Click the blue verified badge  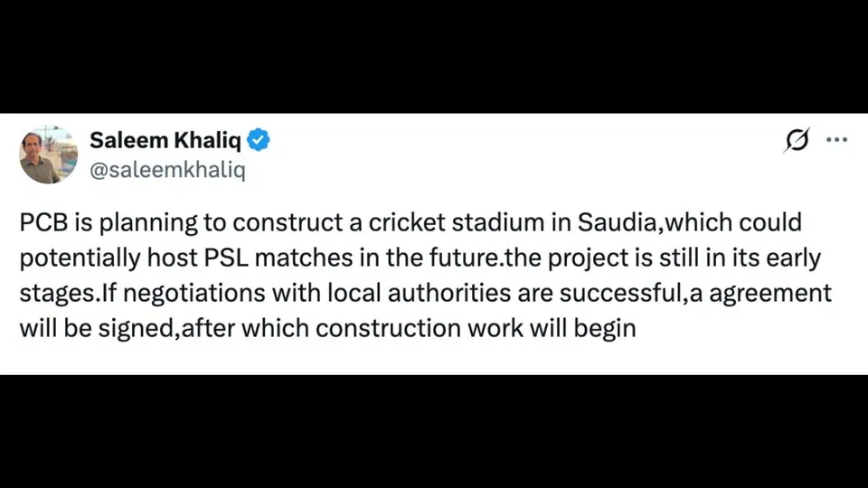[x=259, y=140]
